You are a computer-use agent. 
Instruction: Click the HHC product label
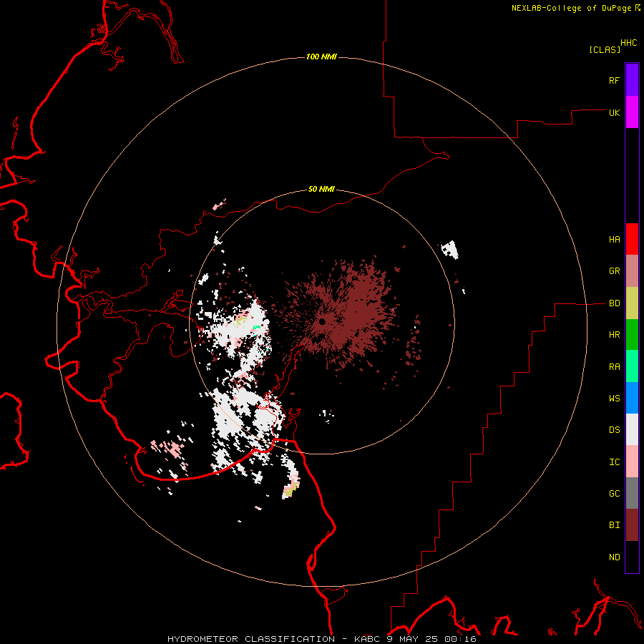point(628,43)
